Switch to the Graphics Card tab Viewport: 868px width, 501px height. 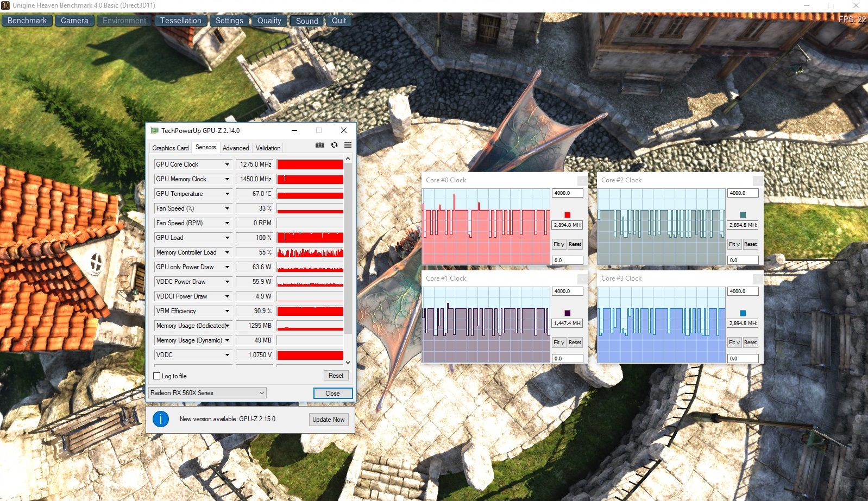pos(170,148)
